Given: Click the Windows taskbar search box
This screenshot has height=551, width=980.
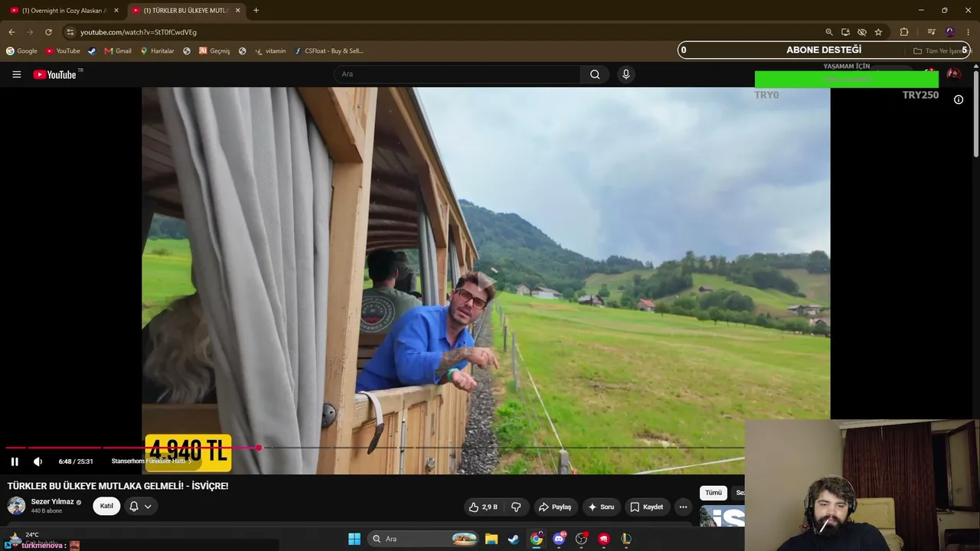Looking at the screenshot, I should pyautogui.click(x=423, y=539).
